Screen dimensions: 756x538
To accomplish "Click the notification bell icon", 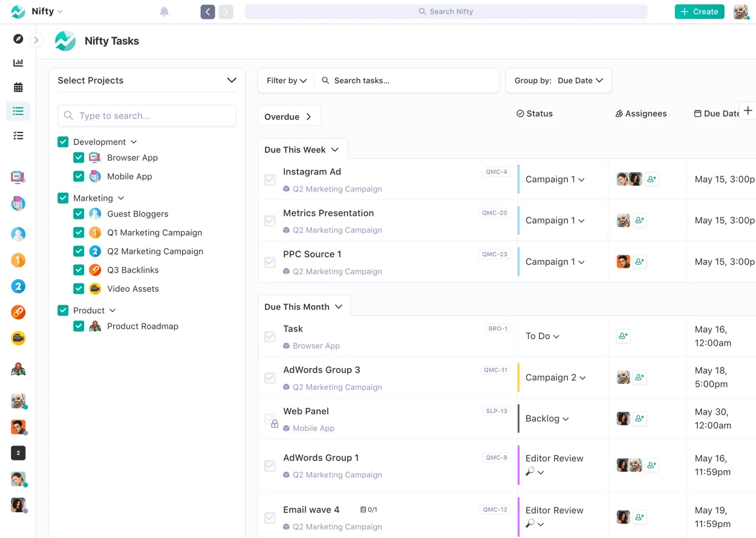I will [164, 11].
